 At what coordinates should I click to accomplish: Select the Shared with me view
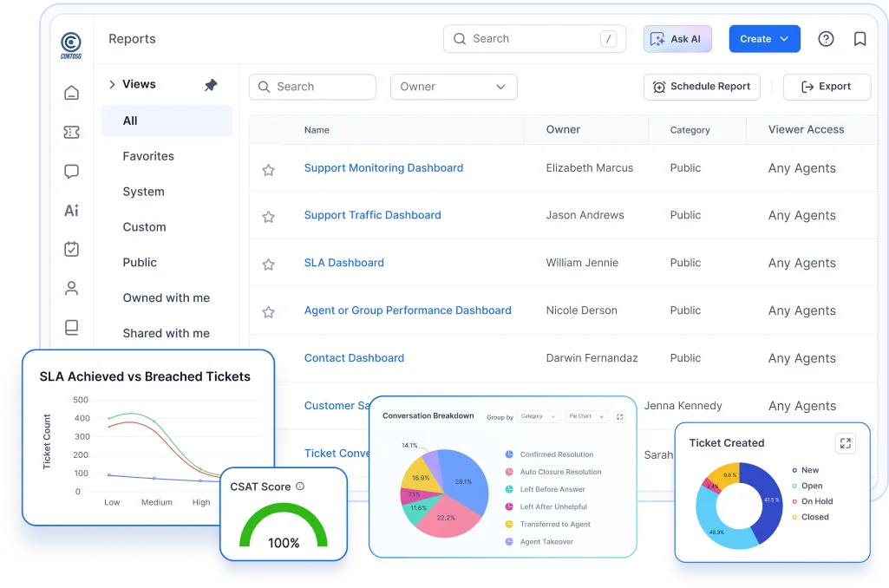pyautogui.click(x=167, y=333)
